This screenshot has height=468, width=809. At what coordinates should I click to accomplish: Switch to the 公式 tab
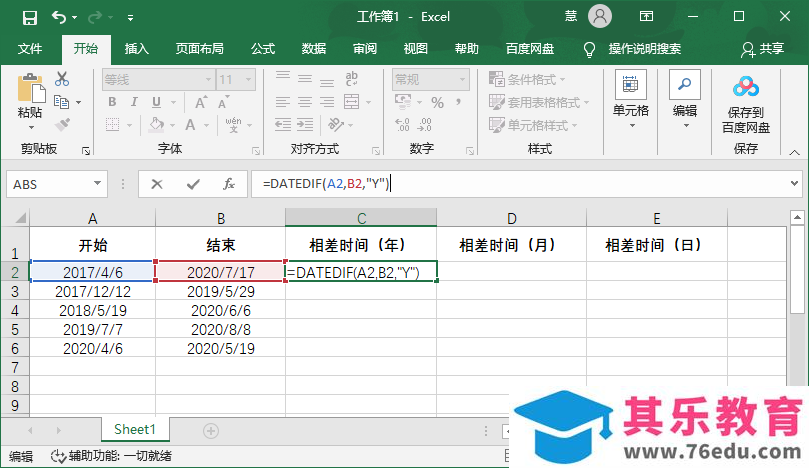263,49
